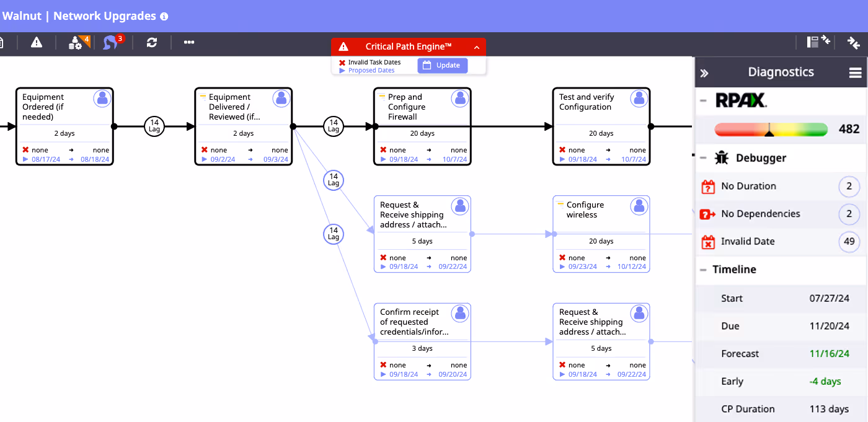Screen dimensions: 868x422
Task: Click assignee avatar on Equipment Delivered card
Action: point(281,98)
